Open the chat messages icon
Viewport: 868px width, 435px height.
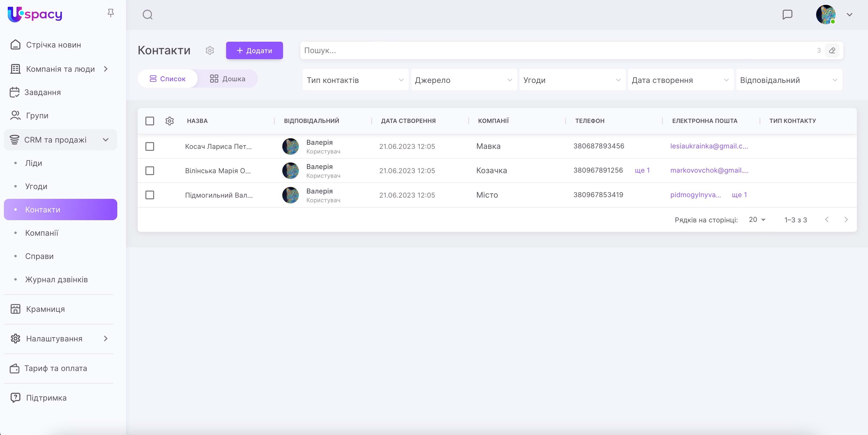click(787, 15)
